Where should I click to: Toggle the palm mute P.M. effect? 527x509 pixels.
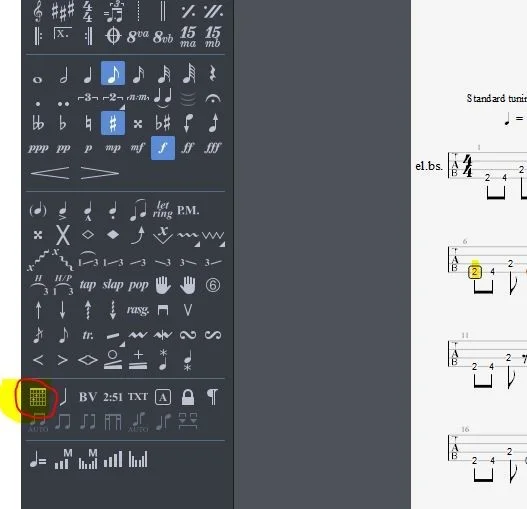coord(188,210)
